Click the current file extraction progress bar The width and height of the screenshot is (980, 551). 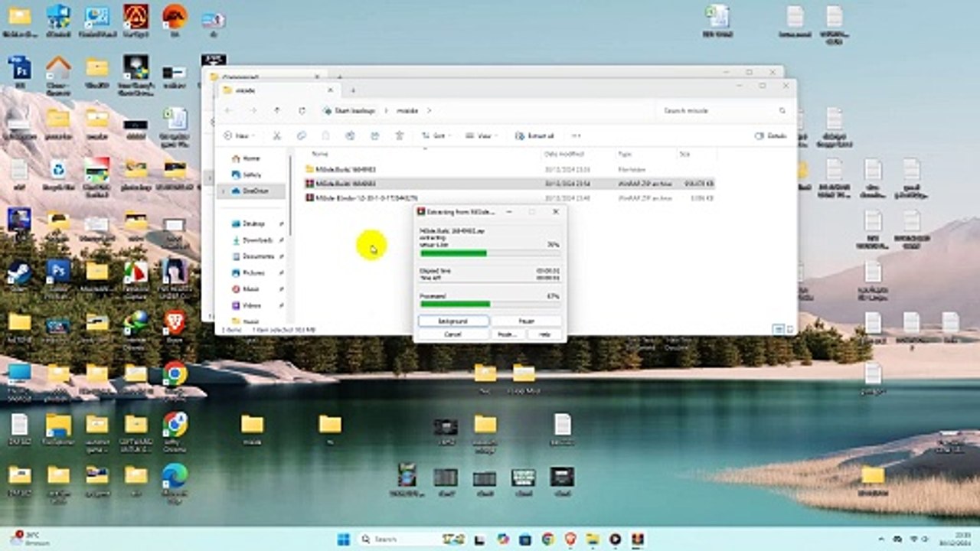click(489, 253)
